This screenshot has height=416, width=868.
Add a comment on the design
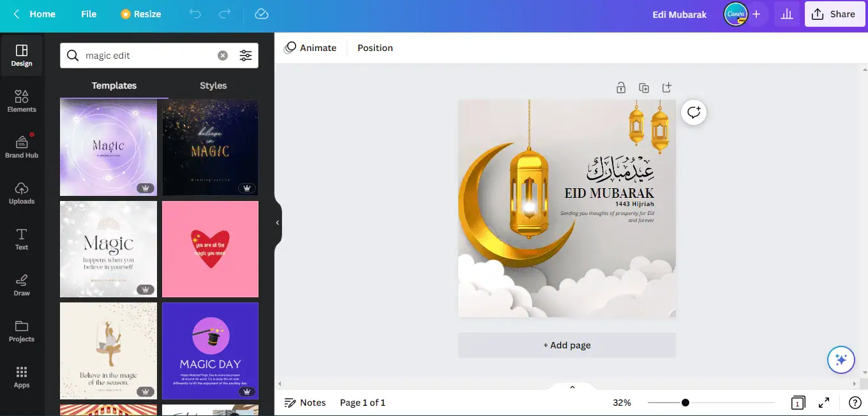[x=694, y=112]
